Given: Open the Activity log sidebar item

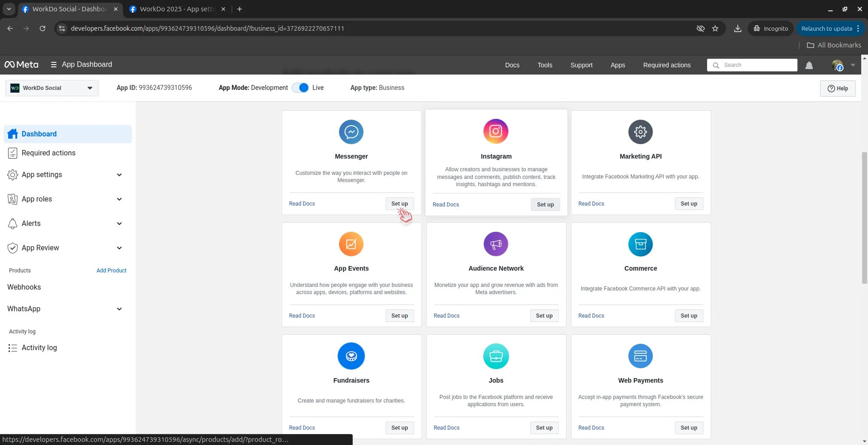Looking at the screenshot, I should 39,348.
